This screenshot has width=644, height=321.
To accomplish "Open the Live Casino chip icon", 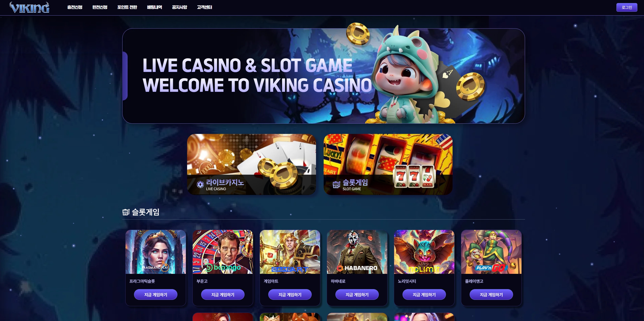I will [x=200, y=184].
